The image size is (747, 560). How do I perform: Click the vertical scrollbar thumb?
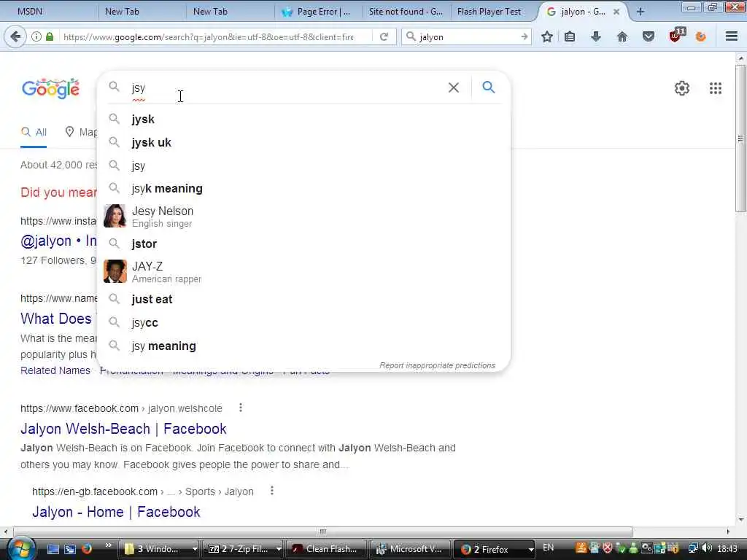(740, 138)
